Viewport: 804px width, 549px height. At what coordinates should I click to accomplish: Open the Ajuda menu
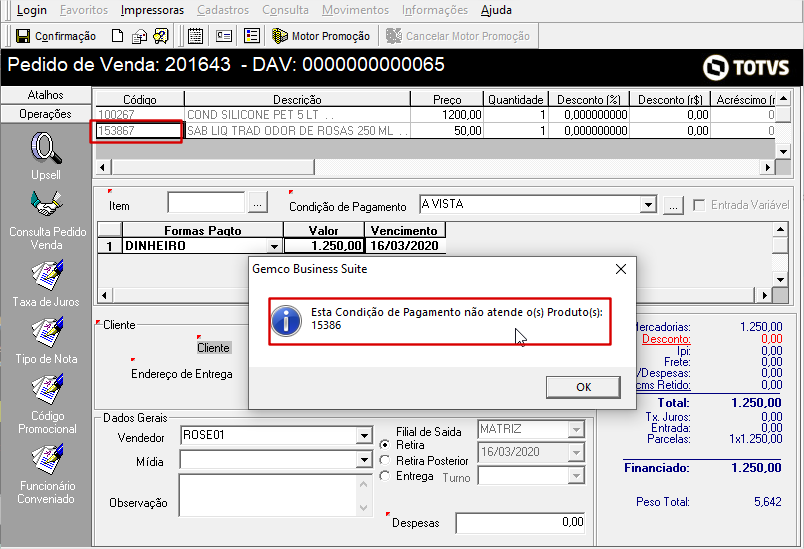496,10
